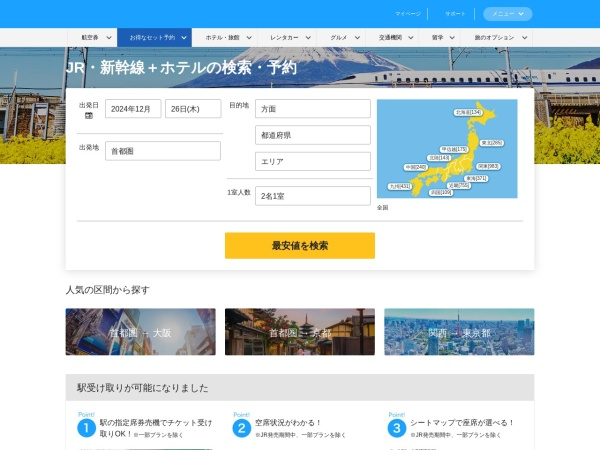600x450 pixels.
Task: Click the 全国 link under the map
Action: (x=383, y=207)
